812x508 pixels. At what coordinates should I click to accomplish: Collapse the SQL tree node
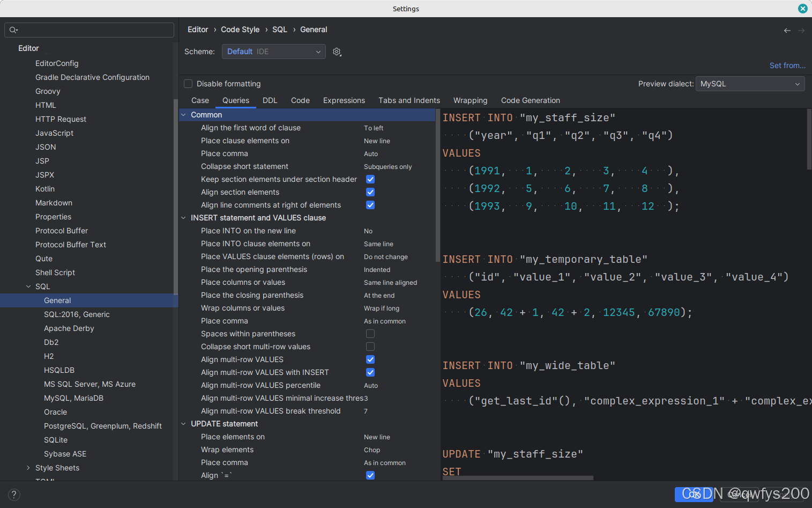pyautogui.click(x=28, y=286)
